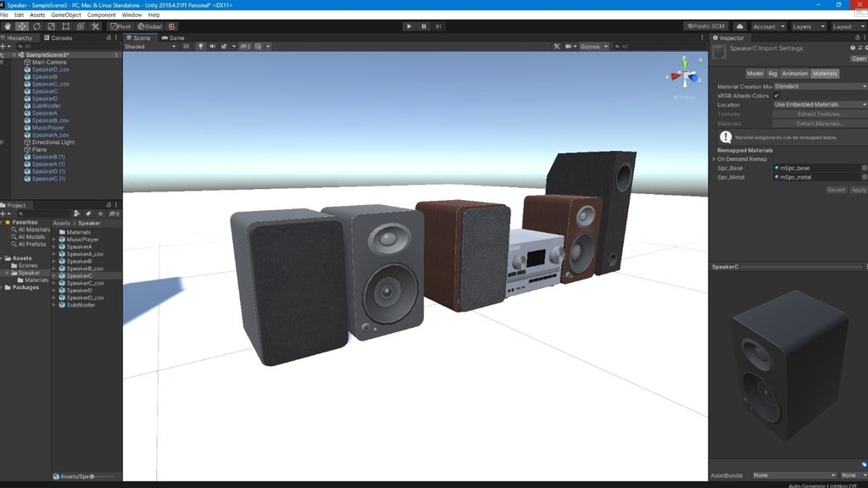Open the Window menu

click(x=131, y=15)
